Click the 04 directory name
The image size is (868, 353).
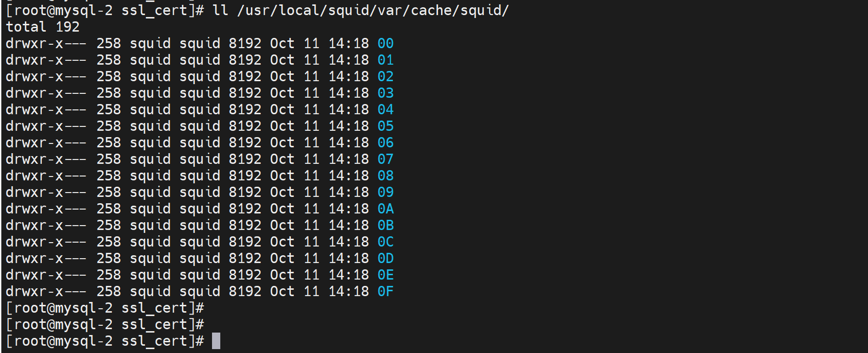[x=385, y=110]
